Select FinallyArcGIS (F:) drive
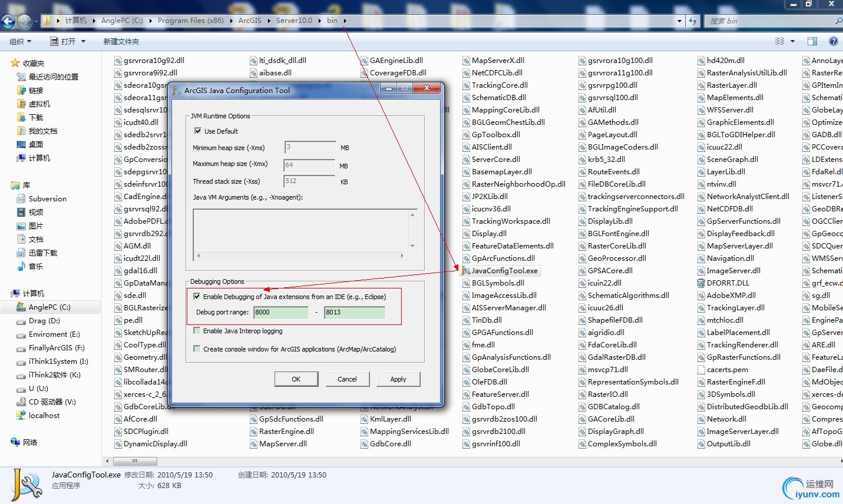 point(51,348)
